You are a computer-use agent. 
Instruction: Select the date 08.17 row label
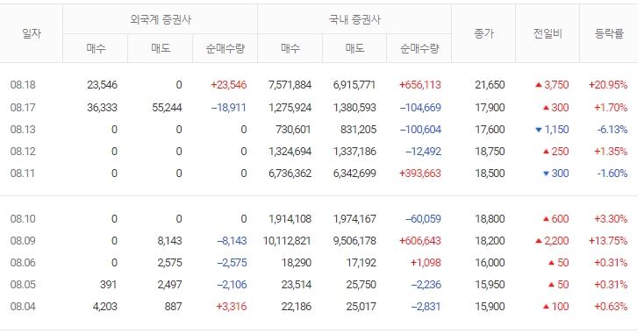23,108
